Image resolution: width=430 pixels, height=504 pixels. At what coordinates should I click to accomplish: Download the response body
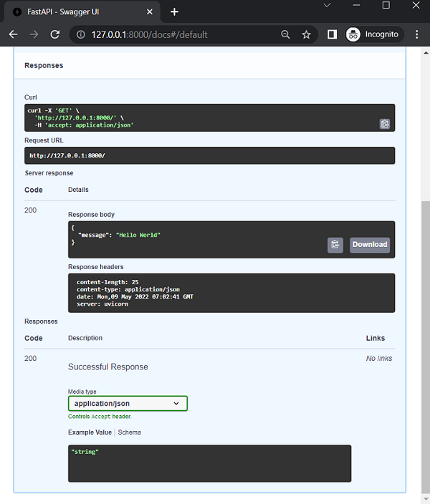pyautogui.click(x=369, y=245)
